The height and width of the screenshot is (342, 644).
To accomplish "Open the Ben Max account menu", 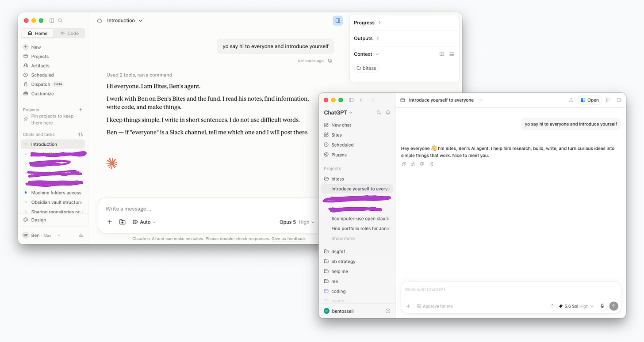I will click(x=42, y=235).
